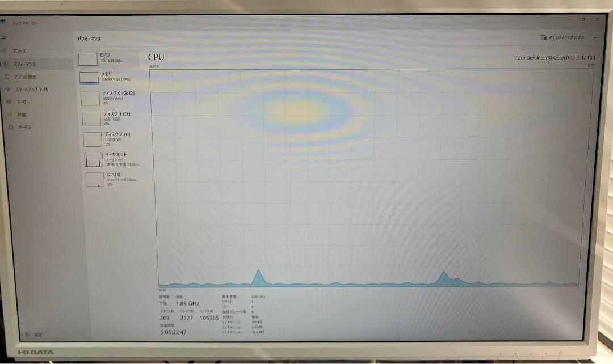613x364 pixels.
Task: Click the settings gear icon
Action: click(27, 335)
